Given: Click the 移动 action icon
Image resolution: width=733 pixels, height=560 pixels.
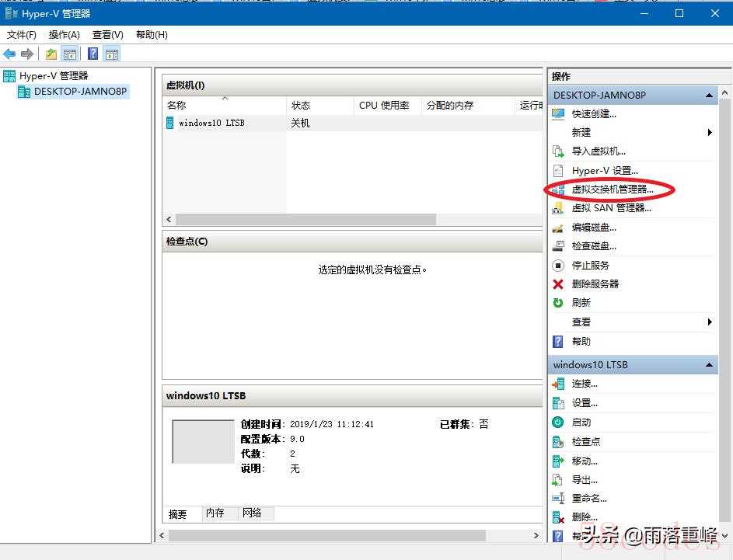Looking at the screenshot, I should click(x=558, y=461).
